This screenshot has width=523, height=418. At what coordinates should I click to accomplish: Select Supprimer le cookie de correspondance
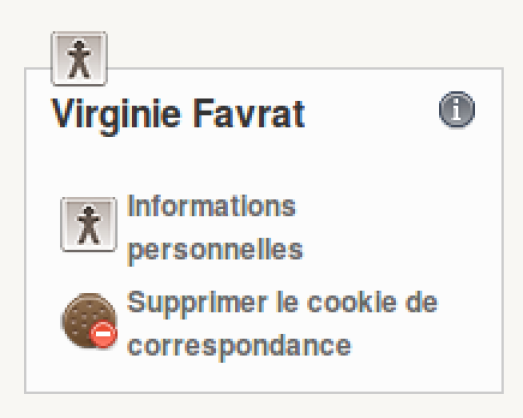[282, 325]
